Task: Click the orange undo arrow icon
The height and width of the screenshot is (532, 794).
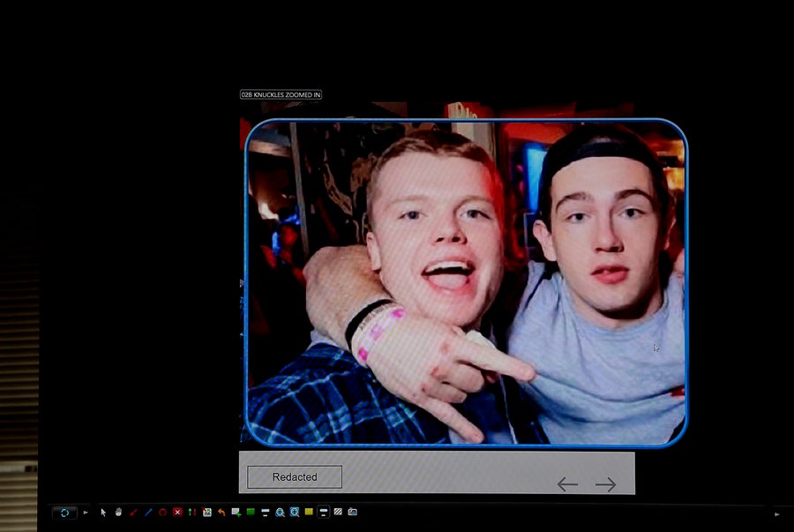Action: pyautogui.click(x=221, y=512)
